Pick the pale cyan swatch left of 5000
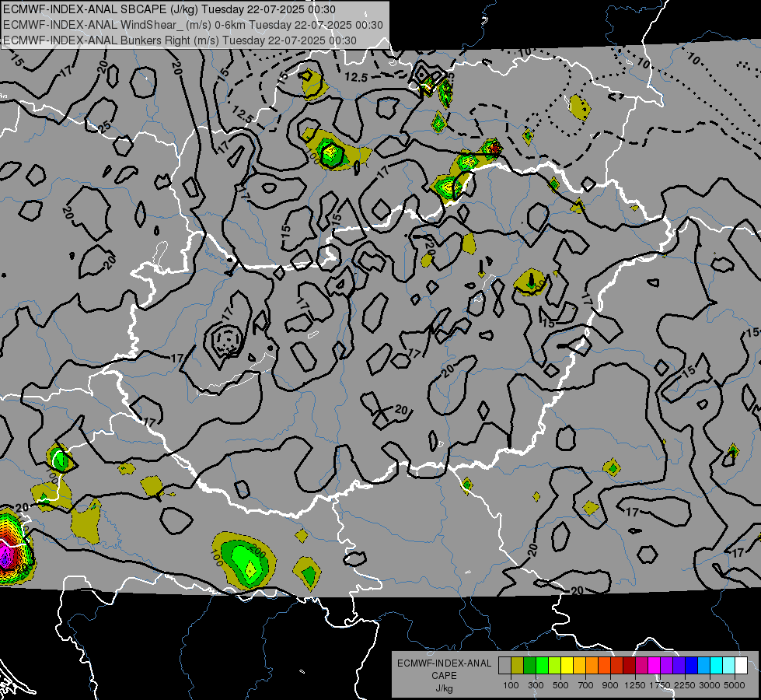Viewport: 761px width, 700px height. 729,666
